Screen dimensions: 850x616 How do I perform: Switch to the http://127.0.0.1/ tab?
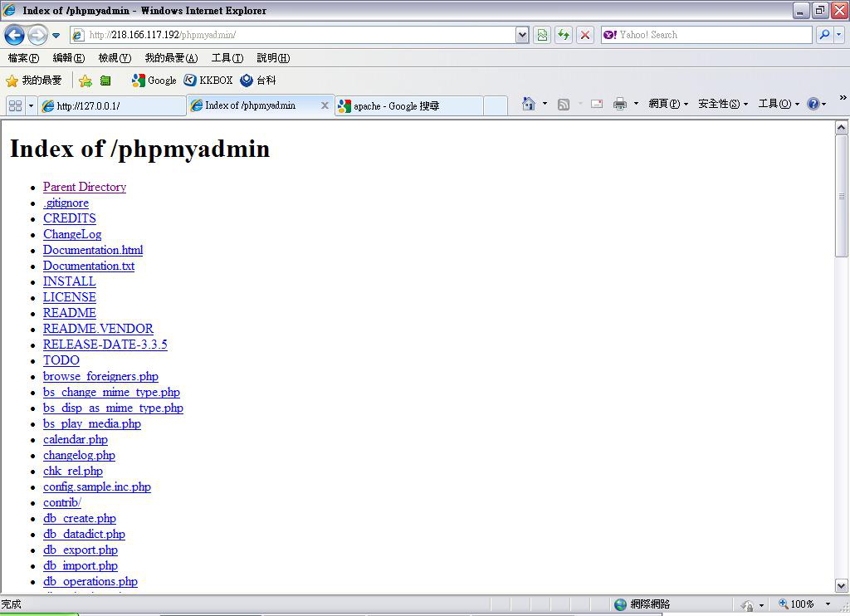pos(112,105)
